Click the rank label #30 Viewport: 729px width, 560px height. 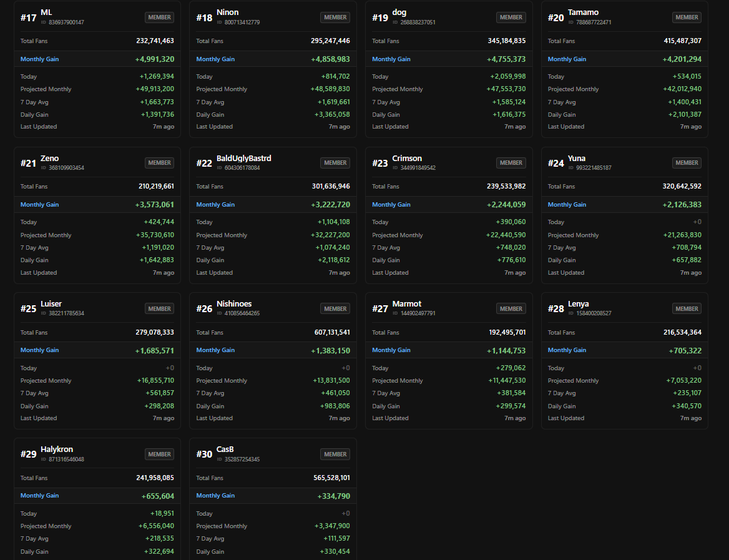click(x=204, y=454)
